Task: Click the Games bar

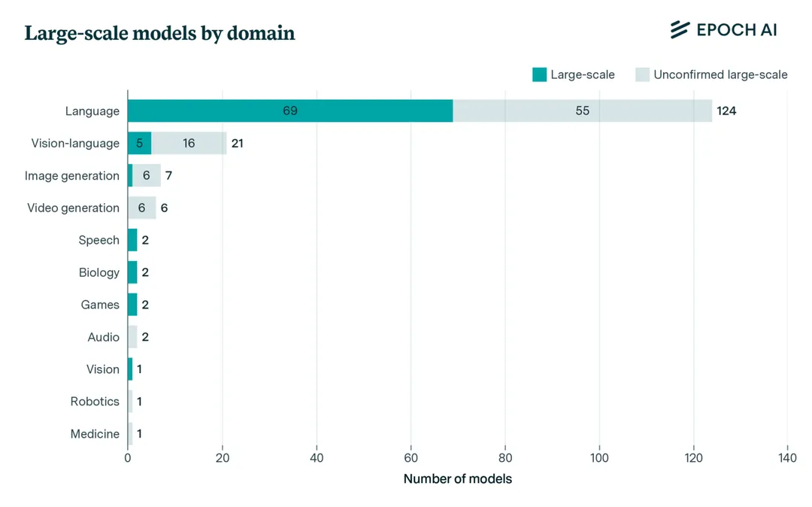Action: pyautogui.click(x=132, y=305)
